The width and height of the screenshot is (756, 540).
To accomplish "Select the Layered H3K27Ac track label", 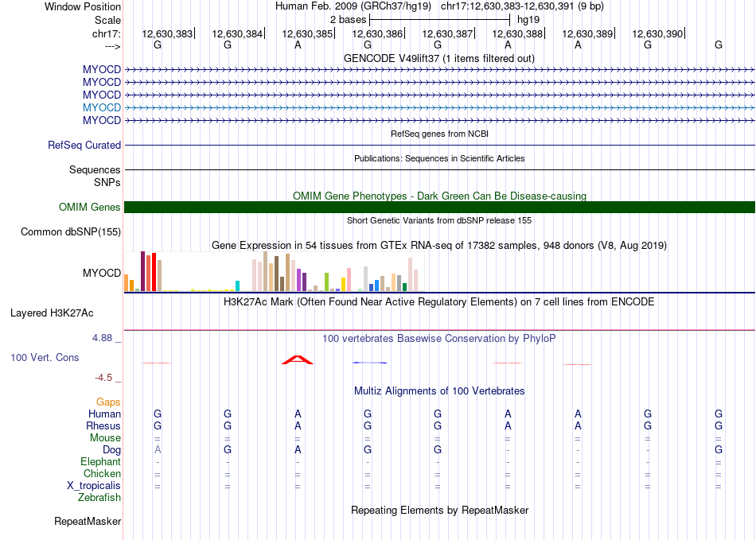I will coord(52,313).
